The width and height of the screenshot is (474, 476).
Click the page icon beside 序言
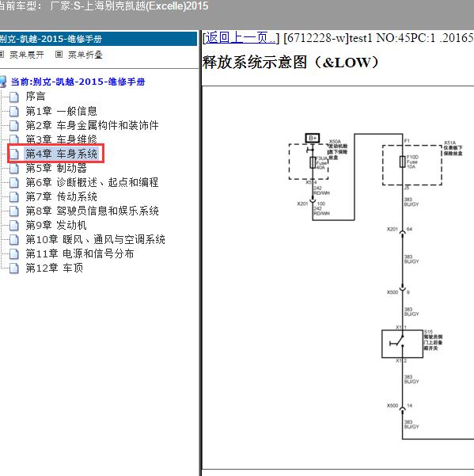tap(14, 97)
